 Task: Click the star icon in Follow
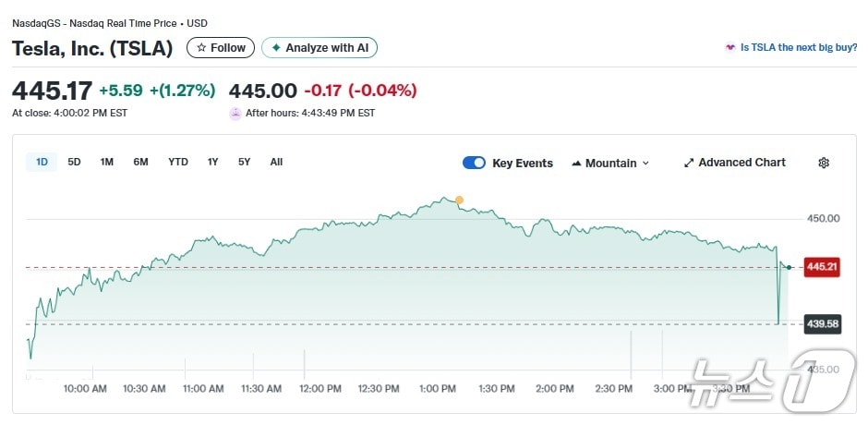point(201,48)
